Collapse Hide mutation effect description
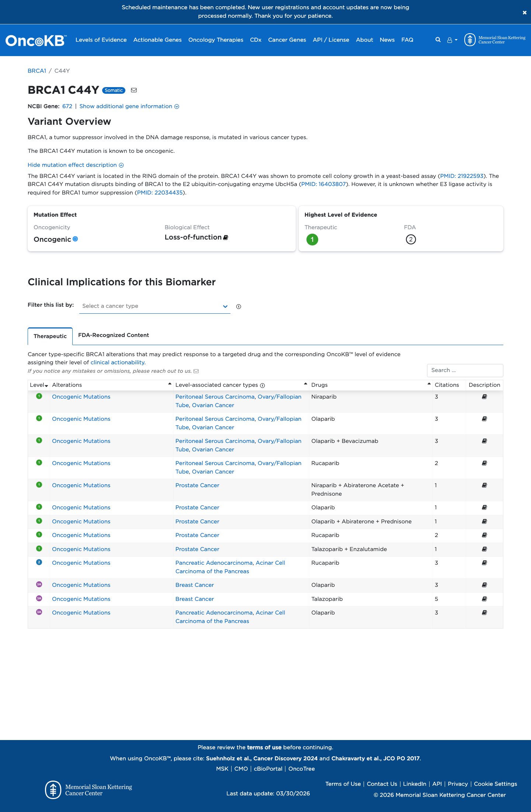This screenshot has width=531, height=812. [x=76, y=165]
